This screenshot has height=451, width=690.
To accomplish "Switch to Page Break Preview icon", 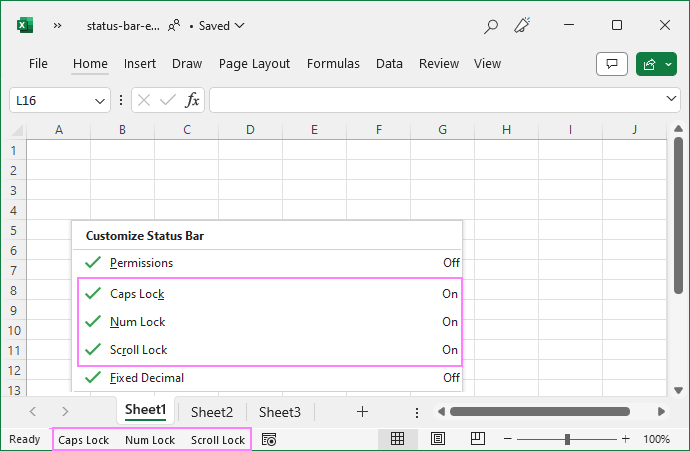I will click(x=477, y=439).
